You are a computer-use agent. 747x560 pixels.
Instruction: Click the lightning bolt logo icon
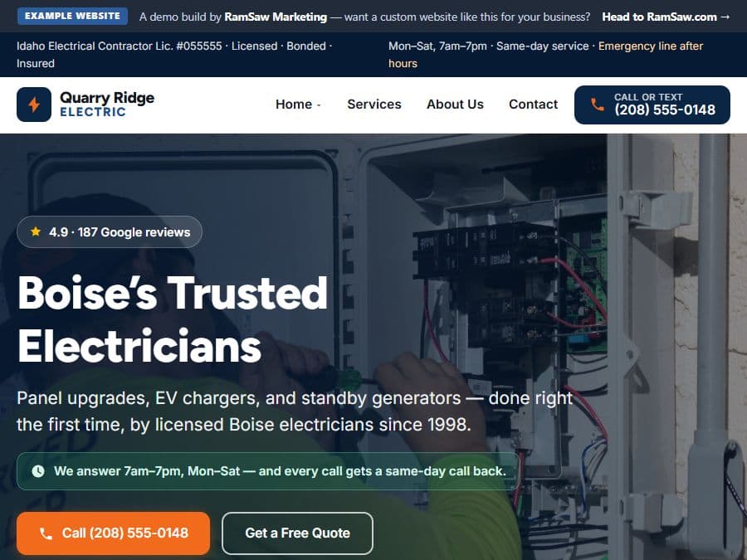[x=34, y=105]
